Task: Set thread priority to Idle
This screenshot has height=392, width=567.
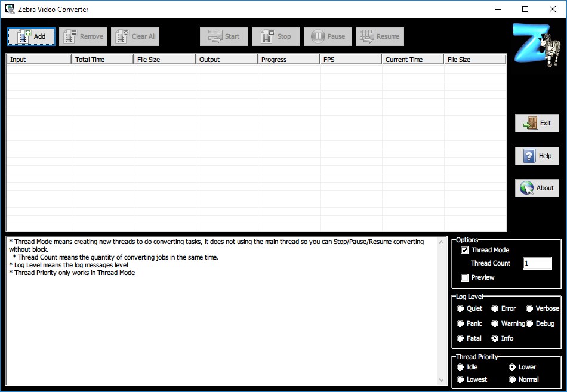Action: coord(460,367)
